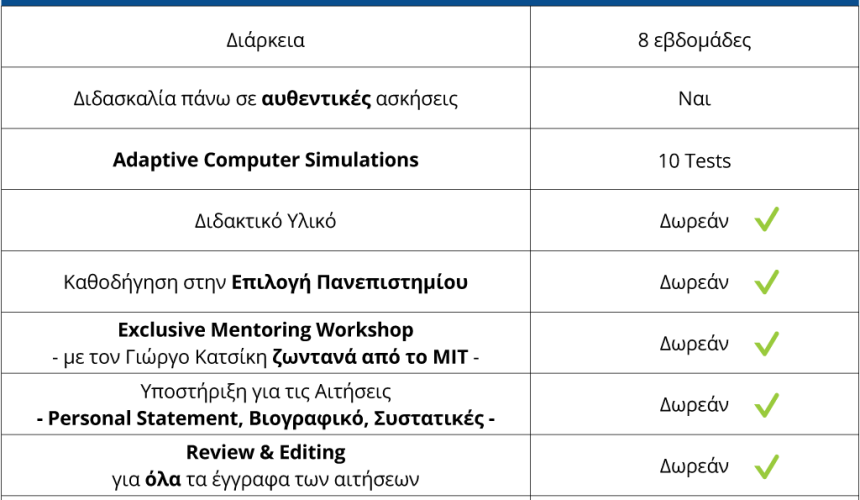Image resolution: width=860 pixels, height=500 pixels.
Task: Click the Επιλογή Πανεπιστημίου bold text
Action: click(349, 282)
